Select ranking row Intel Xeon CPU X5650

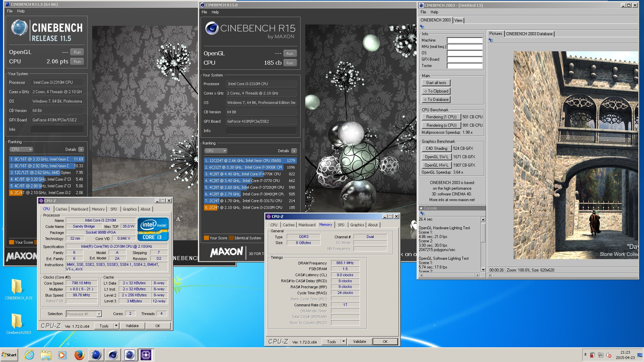pyautogui.click(x=250, y=161)
